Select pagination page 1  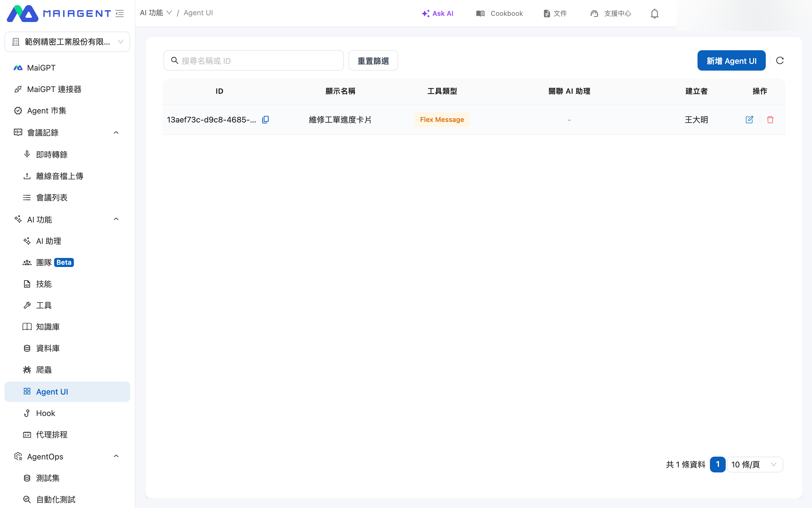click(718, 465)
